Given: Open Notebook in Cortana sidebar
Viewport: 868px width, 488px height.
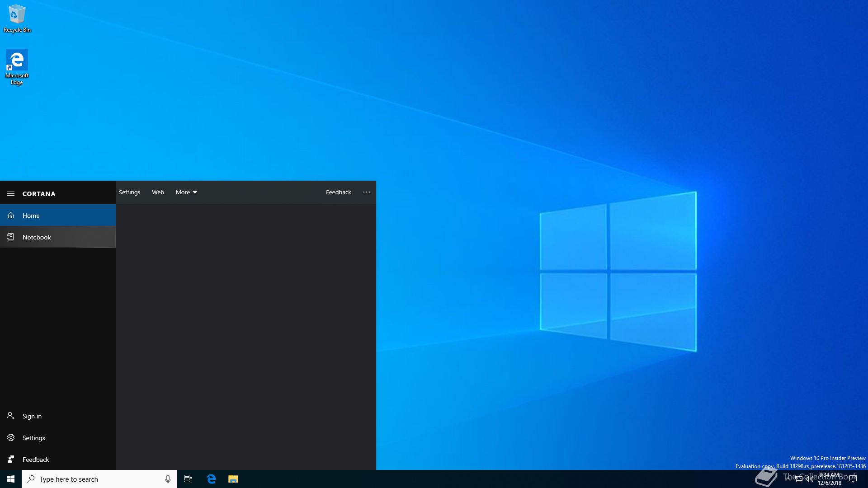Looking at the screenshot, I should [x=58, y=237].
